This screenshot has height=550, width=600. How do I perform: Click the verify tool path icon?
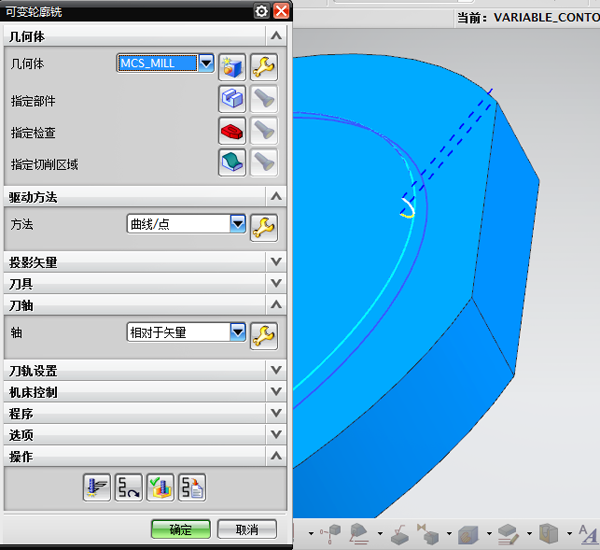click(160, 487)
